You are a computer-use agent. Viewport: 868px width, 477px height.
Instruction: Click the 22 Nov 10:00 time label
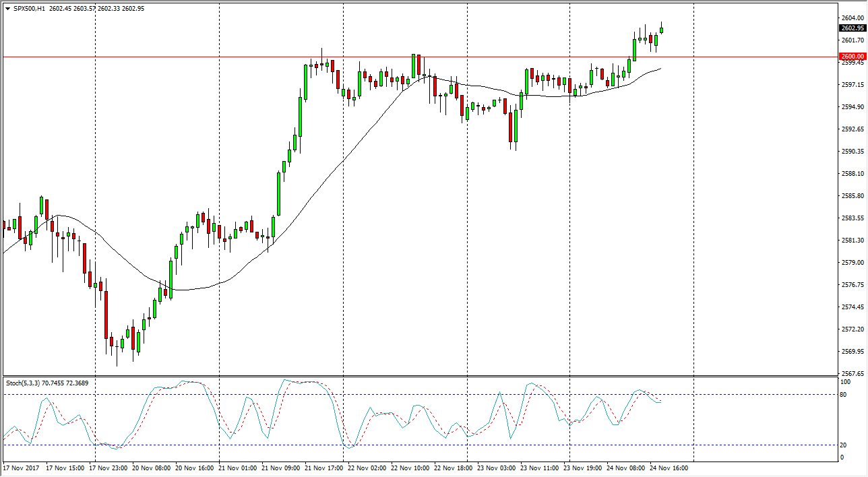(411, 468)
